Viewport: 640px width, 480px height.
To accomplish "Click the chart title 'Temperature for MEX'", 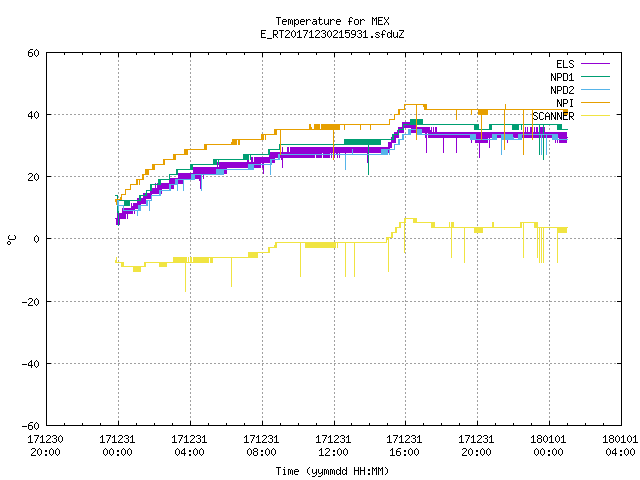I will point(332,21).
